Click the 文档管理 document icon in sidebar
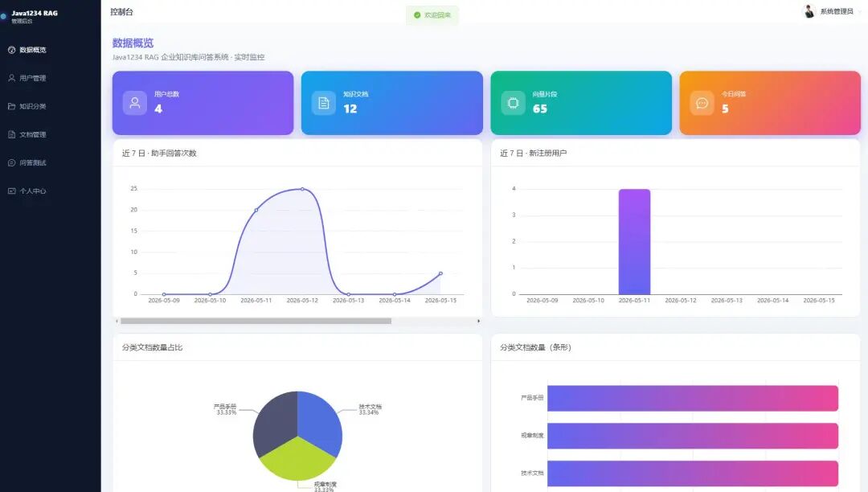This screenshot has width=868, height=492. pos(11,134)
